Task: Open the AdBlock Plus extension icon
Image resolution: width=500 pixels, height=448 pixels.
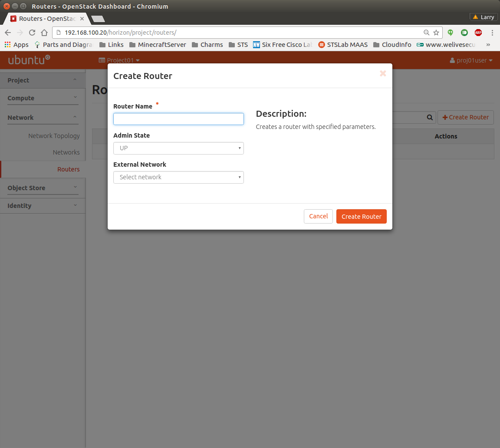Action: click(x=478, y=33)
